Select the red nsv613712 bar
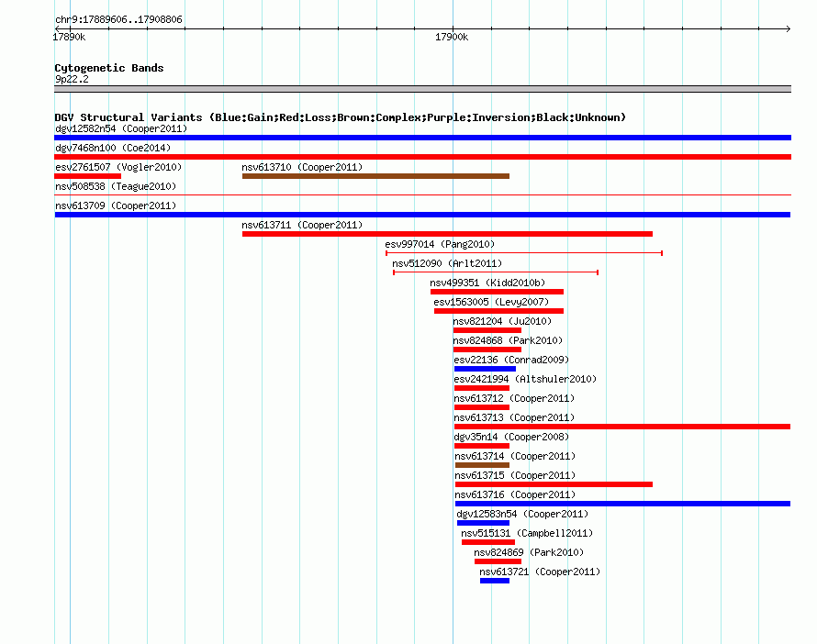Image resolution: width=817 pixels, height=644 pixels. coord(482,407)
